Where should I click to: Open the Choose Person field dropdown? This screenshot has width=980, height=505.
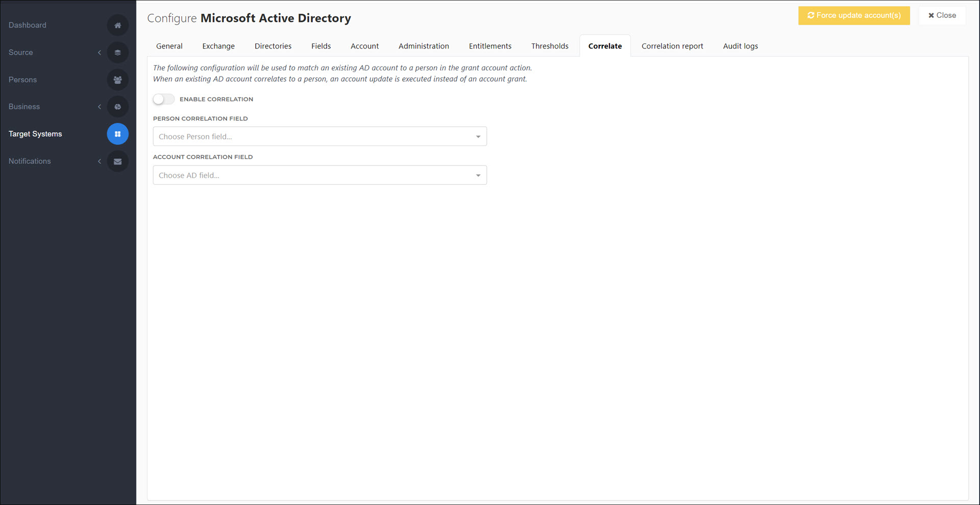click(320, 136)
